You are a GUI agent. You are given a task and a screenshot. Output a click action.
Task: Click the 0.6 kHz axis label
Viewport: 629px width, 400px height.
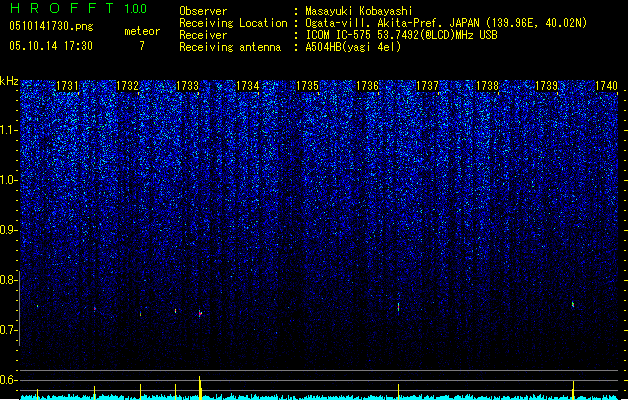click(9, 380)
